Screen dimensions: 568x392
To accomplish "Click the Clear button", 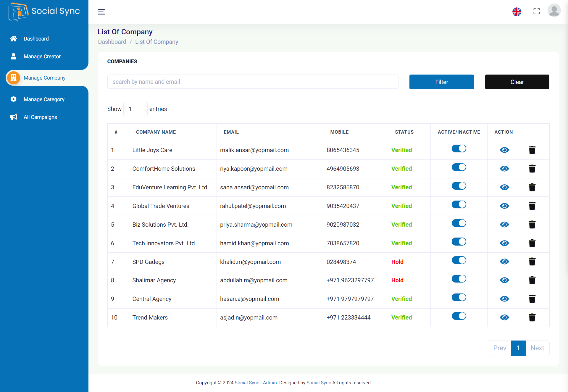I will (x=517, y=82).
